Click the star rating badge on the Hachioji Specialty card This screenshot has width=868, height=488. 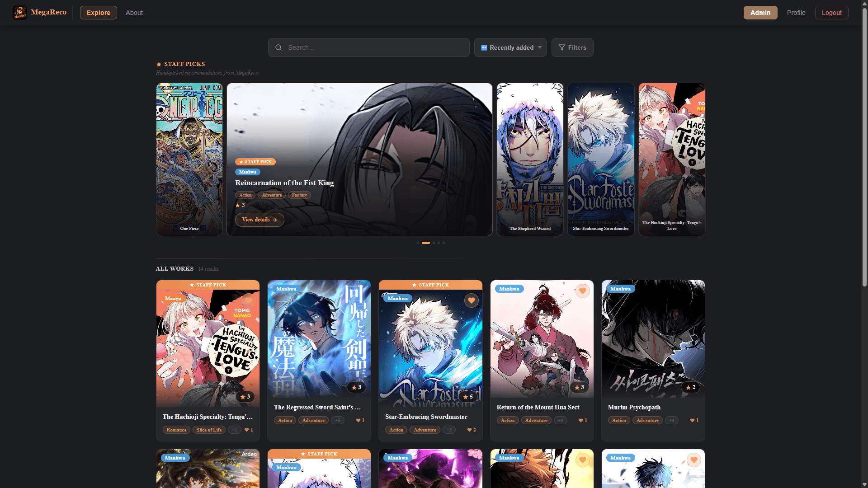tap(245, 397)
